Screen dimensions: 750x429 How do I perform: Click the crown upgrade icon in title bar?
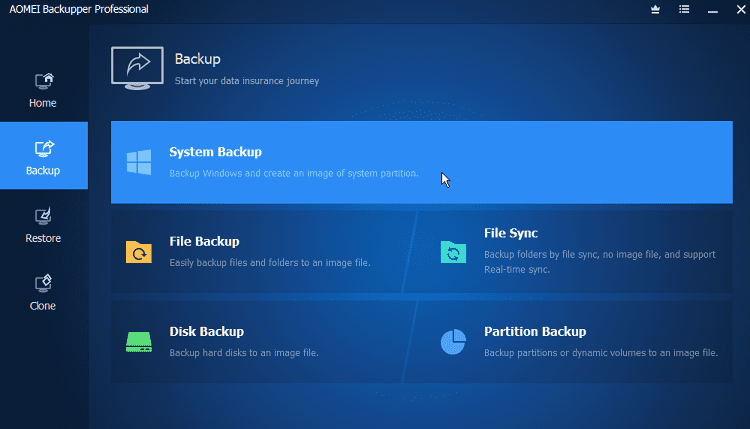coord(655,10)
